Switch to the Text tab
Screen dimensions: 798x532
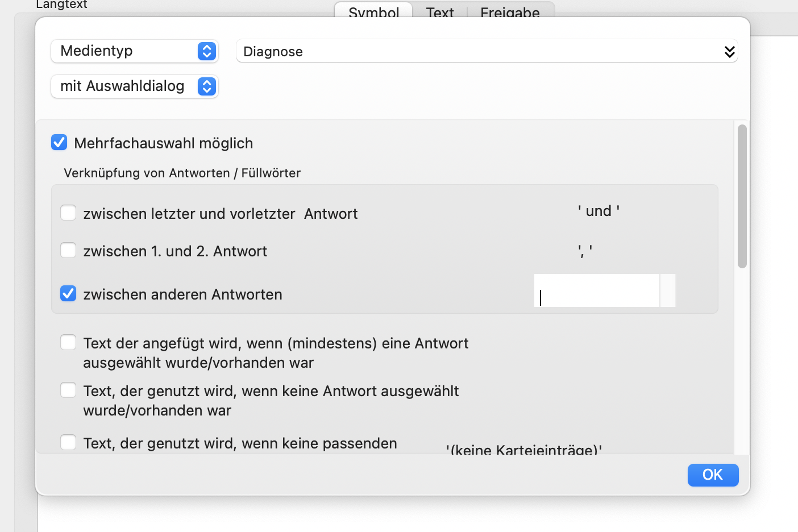(x=440, y=11)
